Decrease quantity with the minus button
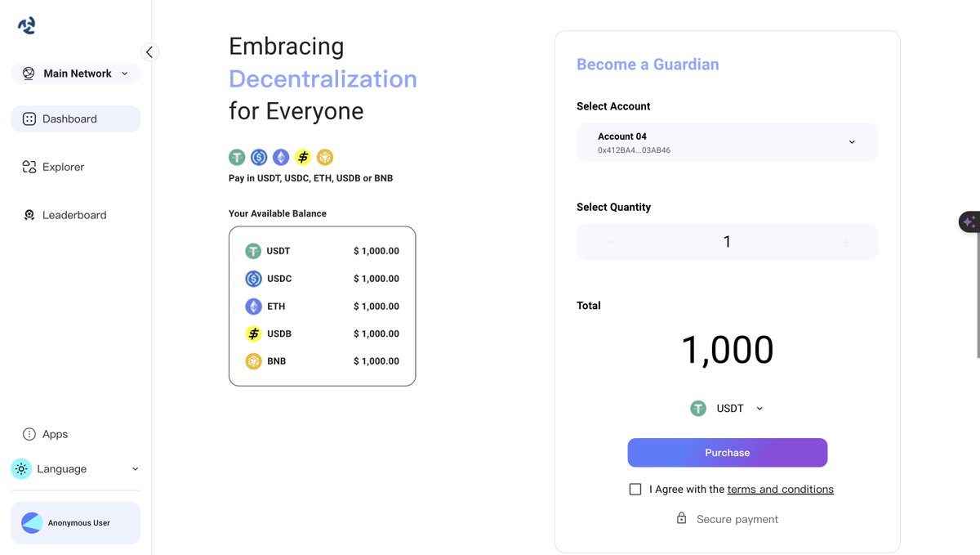980x555 pixels. (x=609, y=242)
